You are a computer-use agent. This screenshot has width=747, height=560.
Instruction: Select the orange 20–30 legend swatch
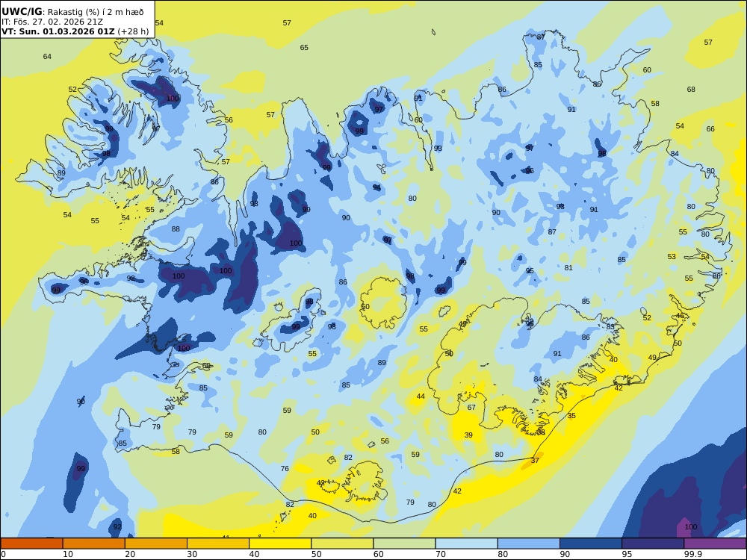pos(156,544)
